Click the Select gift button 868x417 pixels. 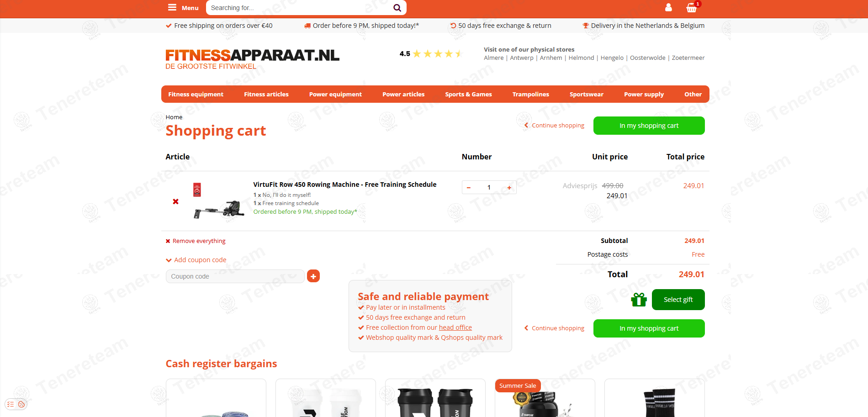pos(678,300)
